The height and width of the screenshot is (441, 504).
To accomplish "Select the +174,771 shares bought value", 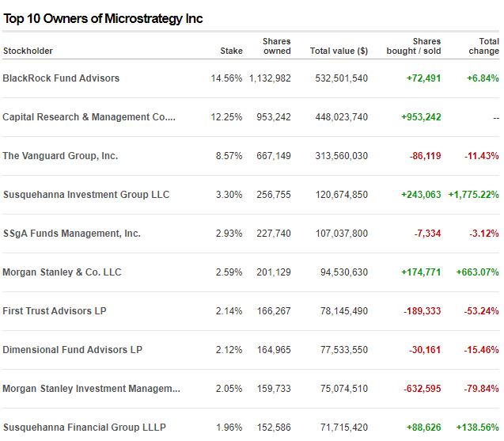I will tap(421, 272).
